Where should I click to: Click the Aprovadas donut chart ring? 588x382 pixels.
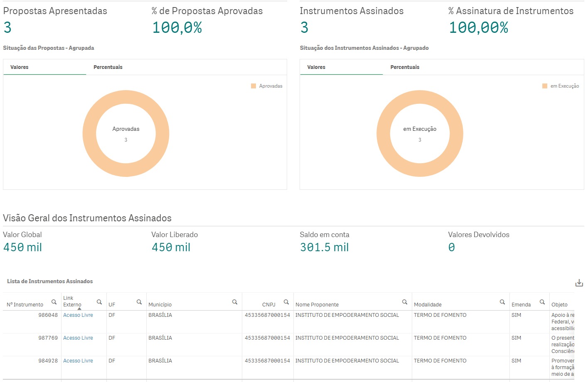click(x=89, y=134)
